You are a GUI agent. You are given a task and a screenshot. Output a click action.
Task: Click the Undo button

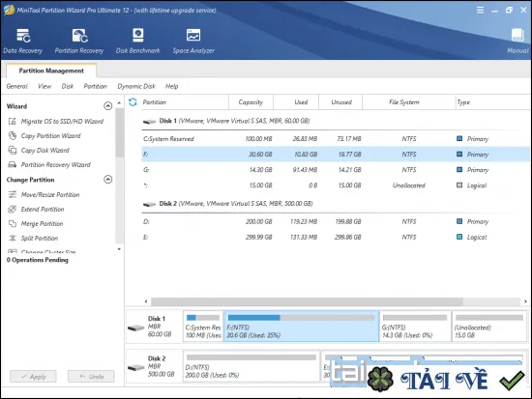[91, 376]
